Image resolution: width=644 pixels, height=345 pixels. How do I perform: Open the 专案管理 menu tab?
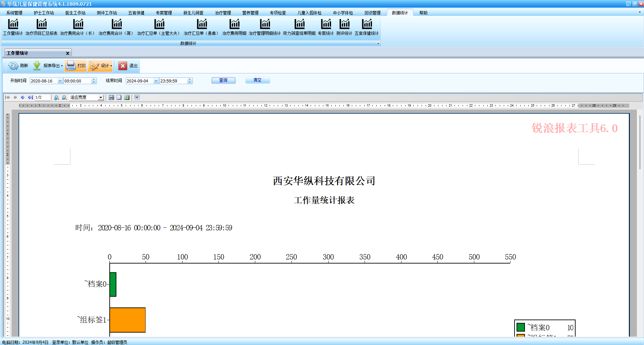click(x=164, y=13)
